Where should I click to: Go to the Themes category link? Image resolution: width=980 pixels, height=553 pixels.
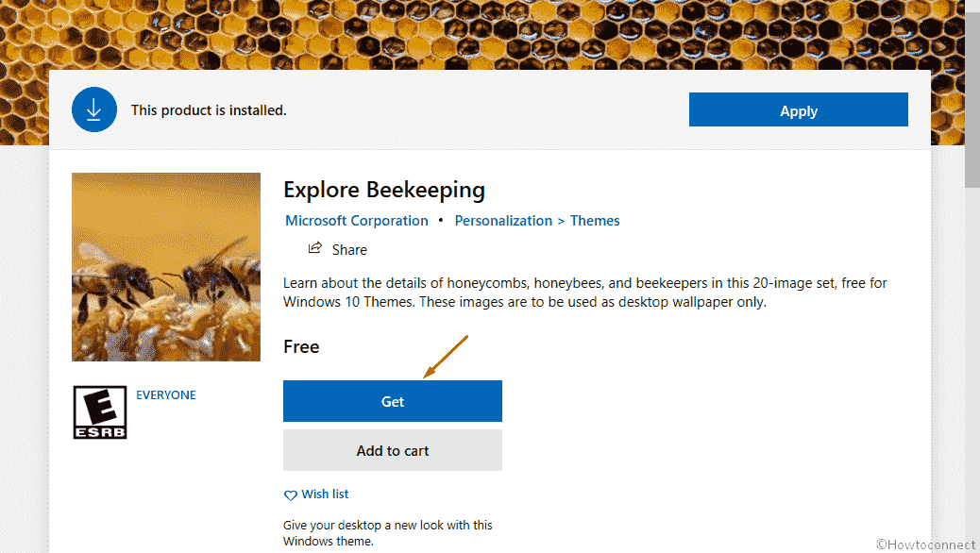(x=595, y=221)
